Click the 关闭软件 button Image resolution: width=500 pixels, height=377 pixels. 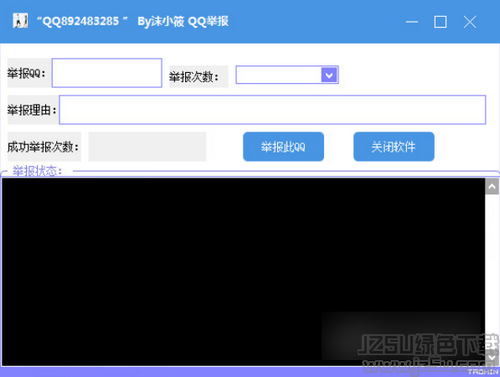(x=394, y=147)
